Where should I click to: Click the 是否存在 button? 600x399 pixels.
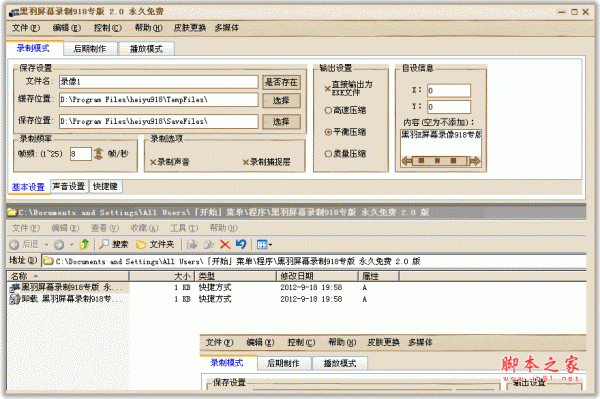pyautogui.click(x=281, y=82)
